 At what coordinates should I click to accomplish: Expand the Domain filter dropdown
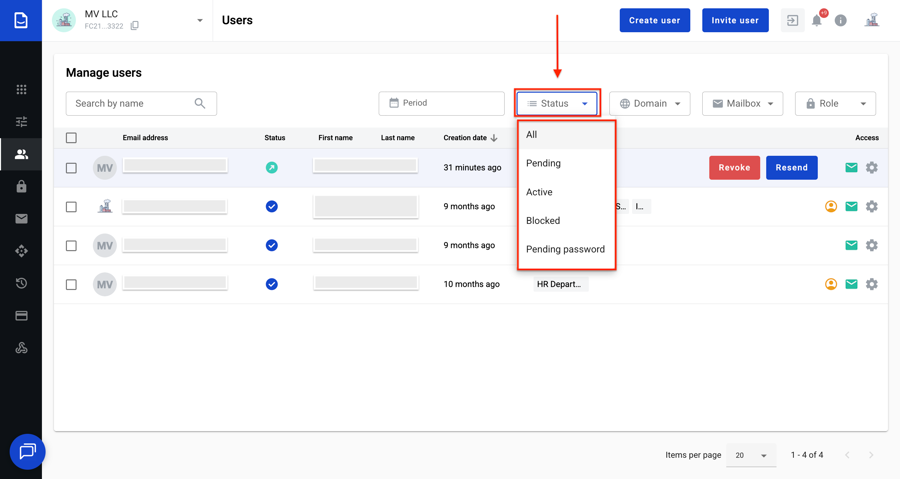pyautogui.click(x=649, y=103)
